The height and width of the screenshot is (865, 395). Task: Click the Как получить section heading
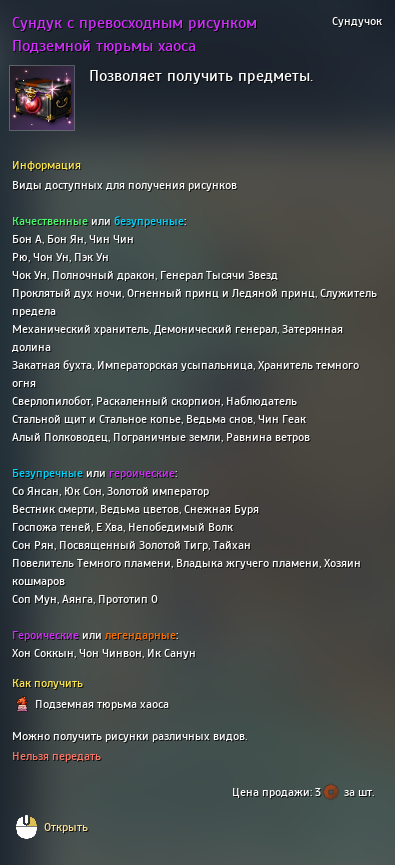(47, 684)
